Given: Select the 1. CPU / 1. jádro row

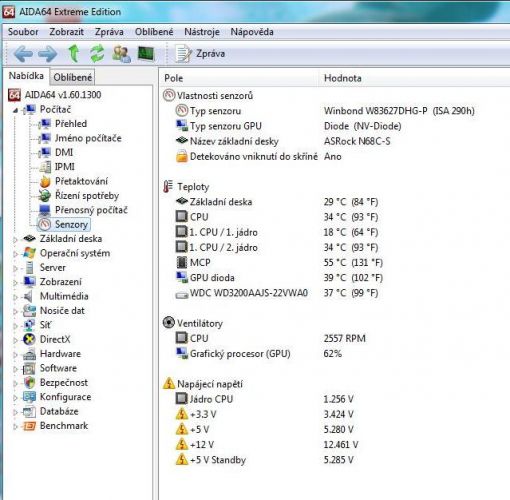Looking at the screenshot, I should (x=277, y=232).
